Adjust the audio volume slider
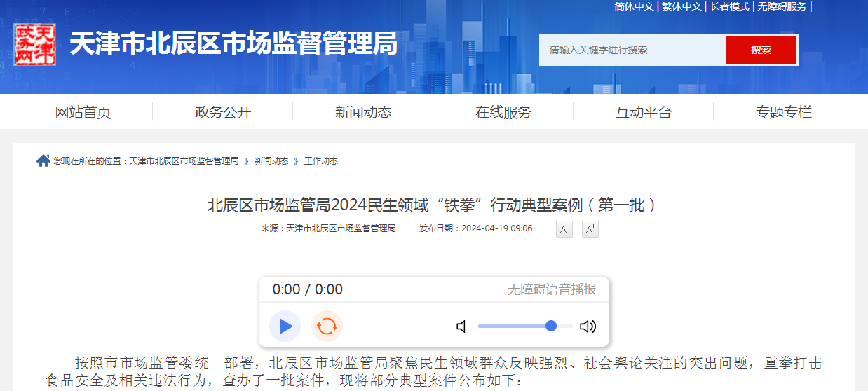Viewport: 868px width, 391px height. click(525, 326)
